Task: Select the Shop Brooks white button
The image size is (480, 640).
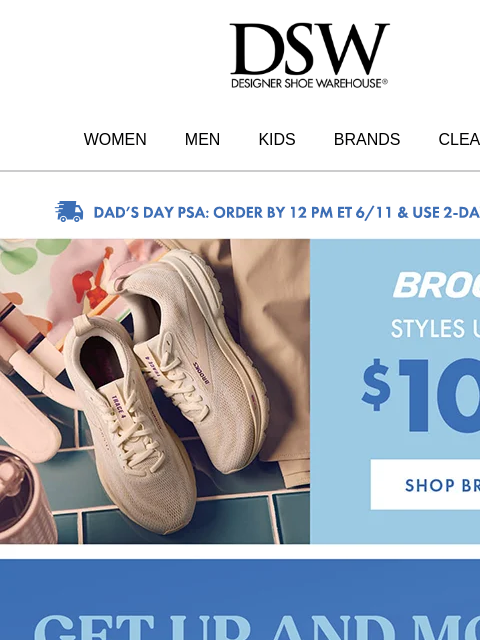Action: (x=425, y=484)
